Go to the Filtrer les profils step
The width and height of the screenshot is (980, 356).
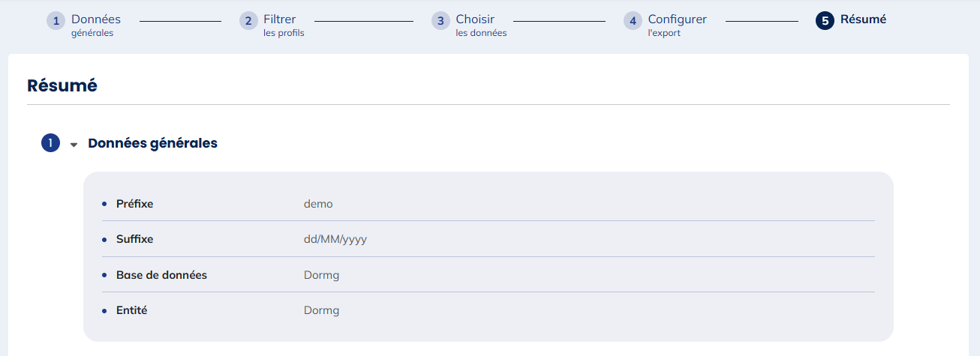[284, 25]
